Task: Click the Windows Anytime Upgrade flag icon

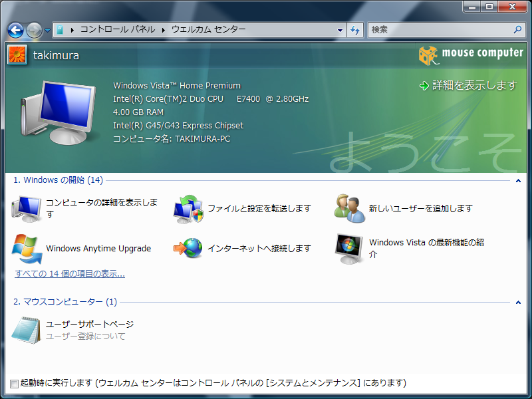Action: tap(27, 249)
